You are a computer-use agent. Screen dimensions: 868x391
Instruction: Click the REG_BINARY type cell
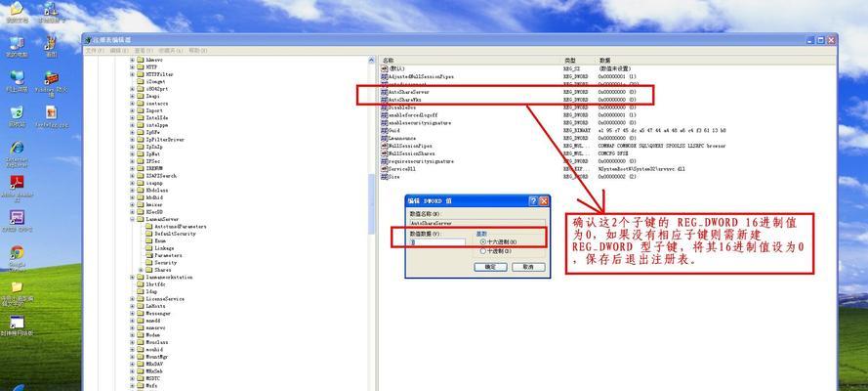(x=577, y=130)
